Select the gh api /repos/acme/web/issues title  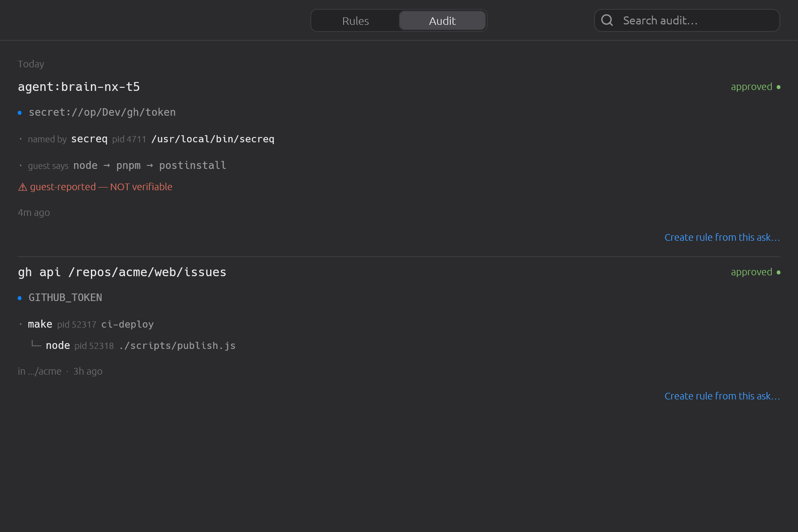pos(122,272)
